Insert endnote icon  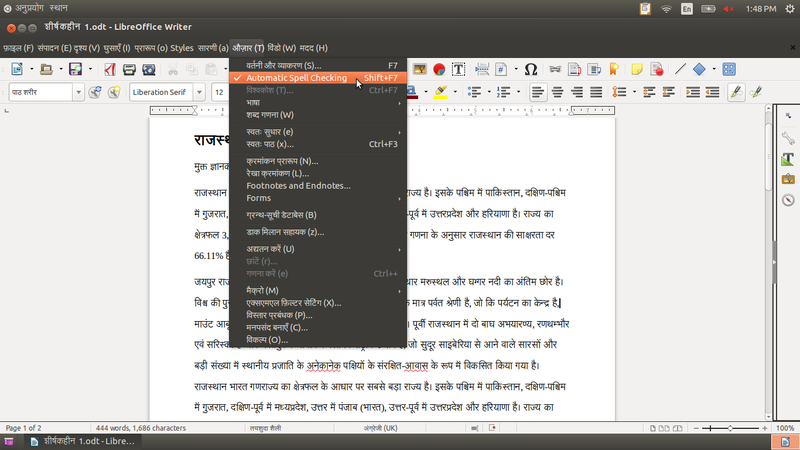pyautogui.click(x=594, y=69)
